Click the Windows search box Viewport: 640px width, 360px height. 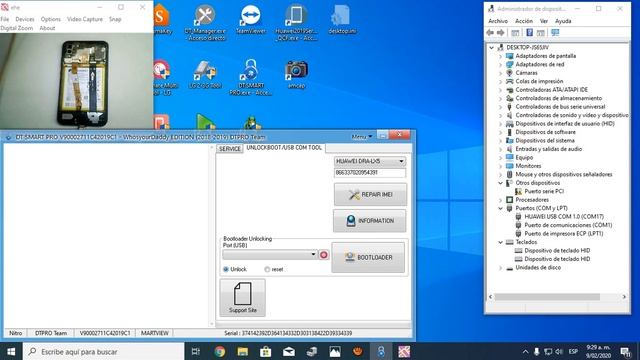(103, 351)
